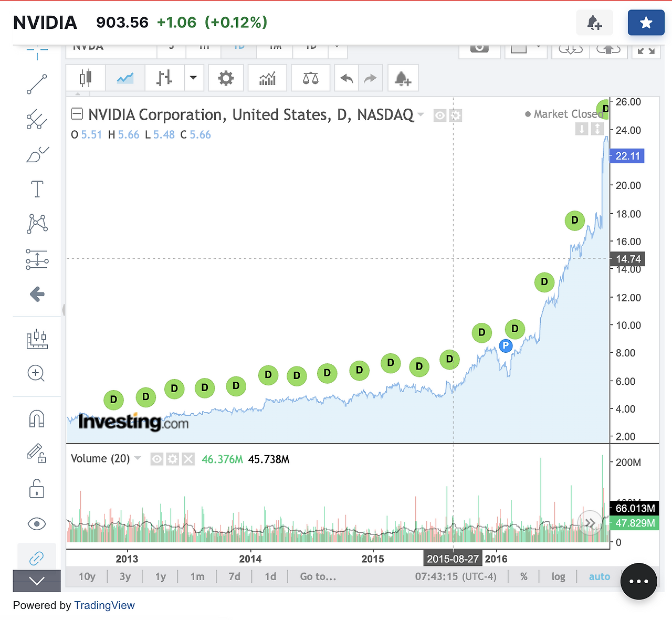This screenshot has height=620, width=672.
Task: Select the Brush drawing tool
Action: tap(37, 154)
